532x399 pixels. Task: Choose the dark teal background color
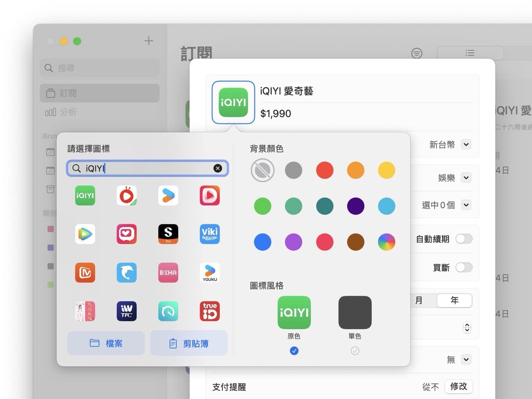[x=325, y=206]
